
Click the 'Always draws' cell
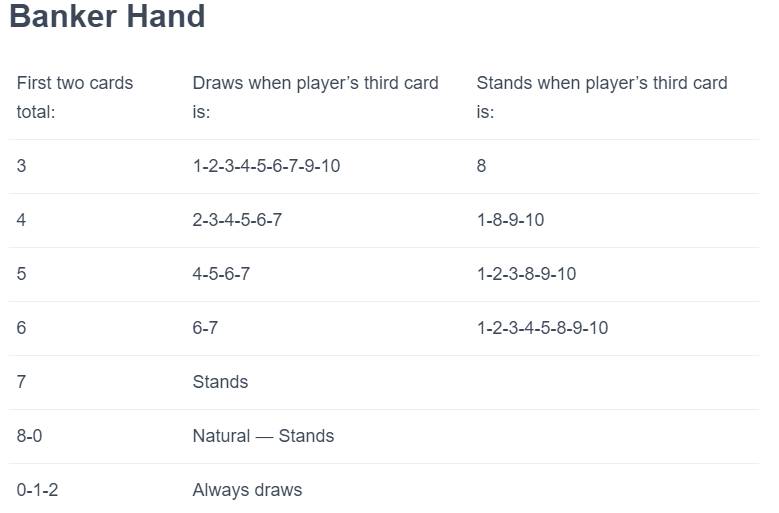tap(247, 491)
